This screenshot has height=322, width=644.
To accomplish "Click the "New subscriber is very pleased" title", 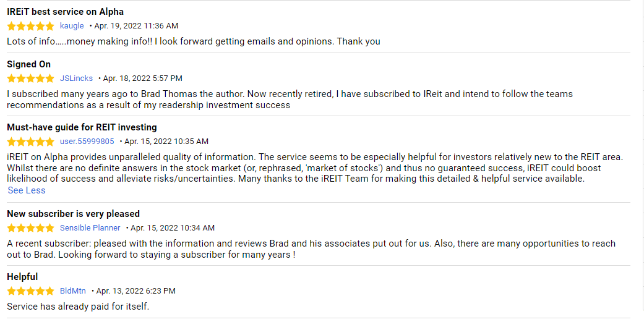I will pos(73,214).
